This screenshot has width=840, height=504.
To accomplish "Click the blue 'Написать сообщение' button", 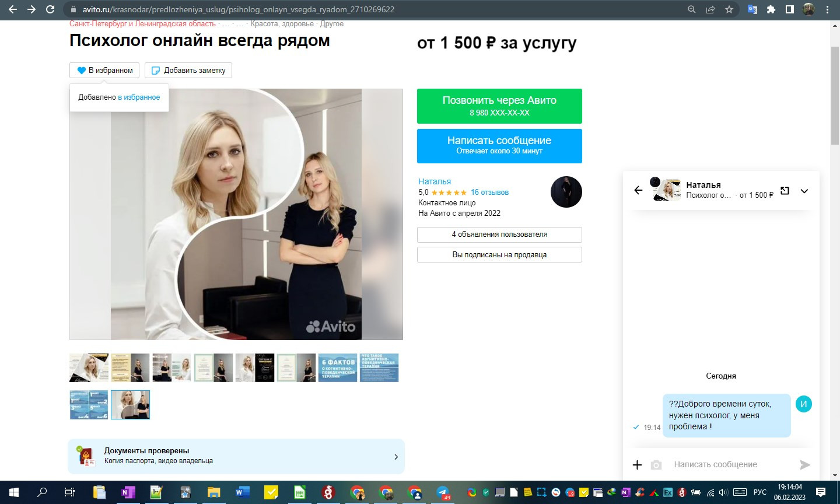I will [x=499, y=146].
